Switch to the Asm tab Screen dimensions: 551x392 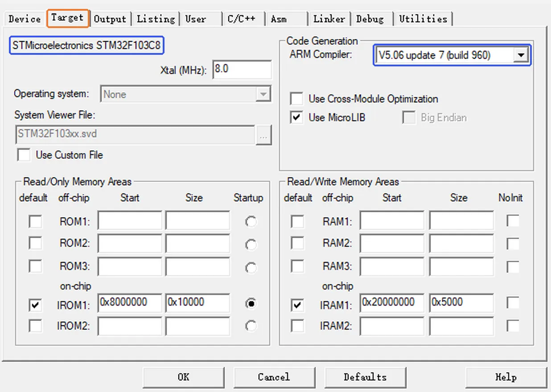pyautogui.click(x=286, y=19)
